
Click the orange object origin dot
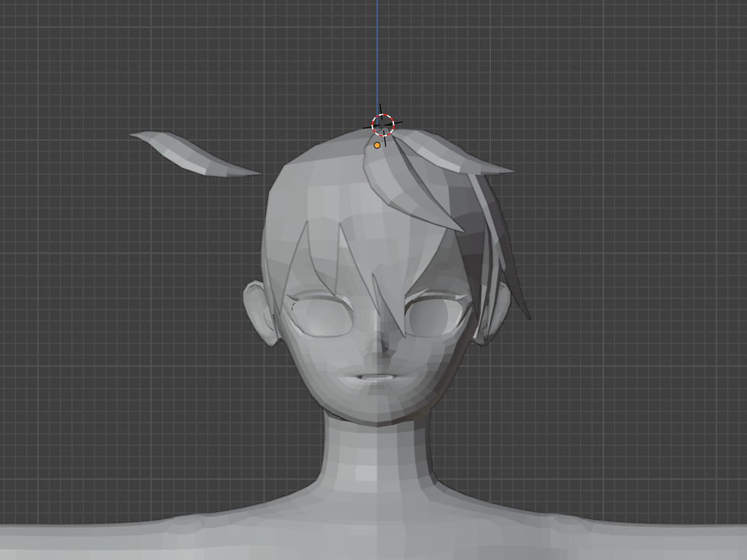pos(377,146)
